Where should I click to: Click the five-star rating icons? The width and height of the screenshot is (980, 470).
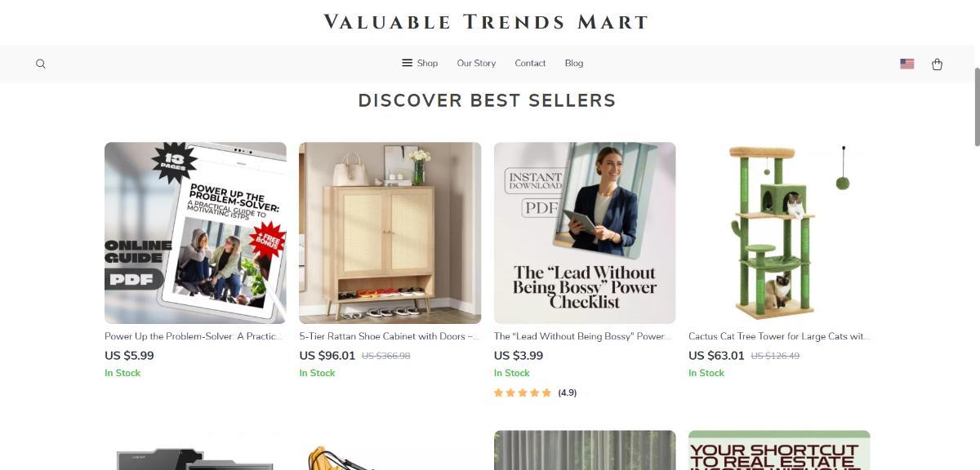523,392
